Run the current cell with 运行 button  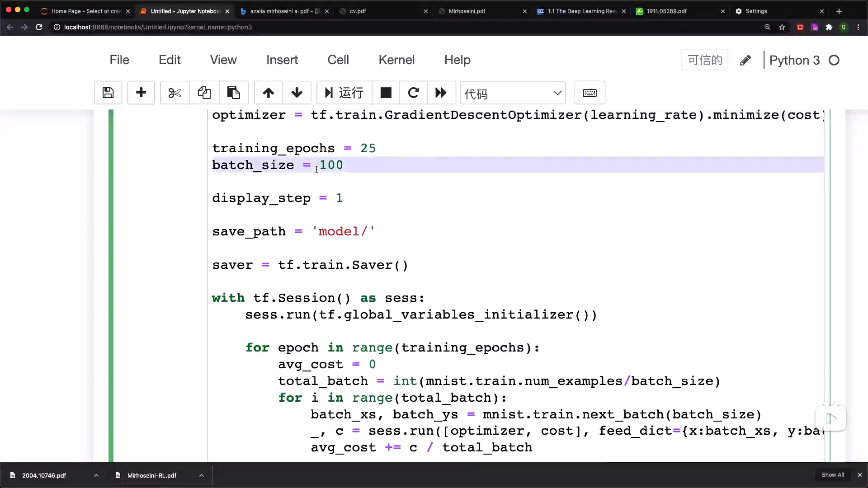point(344,93)
